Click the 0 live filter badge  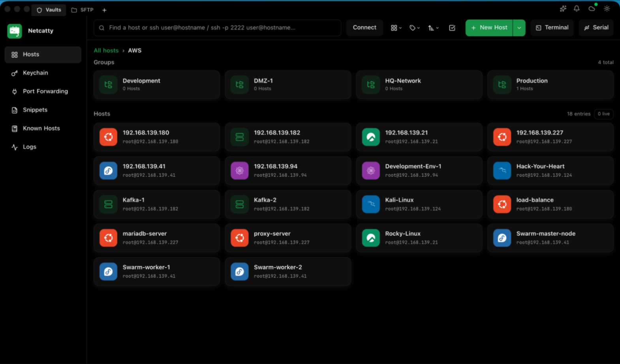pos(603,114)
